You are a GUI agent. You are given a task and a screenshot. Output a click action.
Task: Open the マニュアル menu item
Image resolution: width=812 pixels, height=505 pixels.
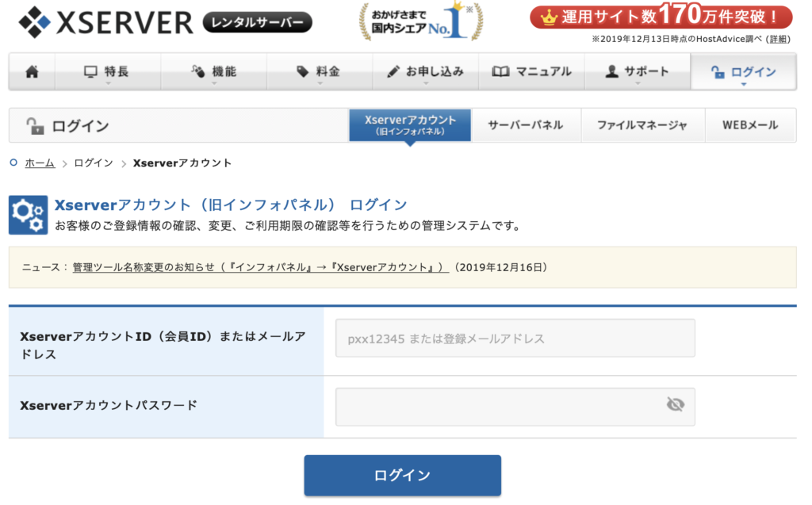[x=531, y=71]
